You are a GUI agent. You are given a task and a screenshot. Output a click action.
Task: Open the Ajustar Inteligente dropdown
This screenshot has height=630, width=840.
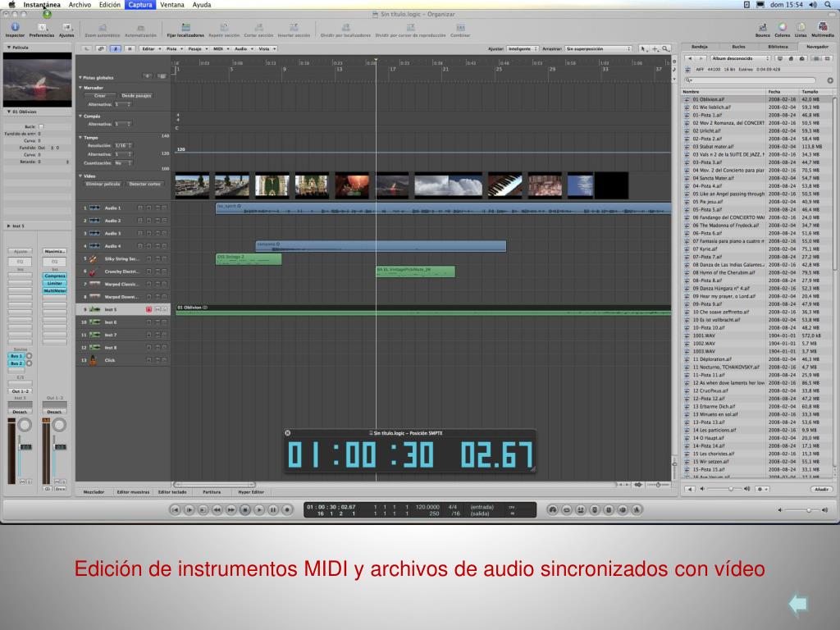523,48
